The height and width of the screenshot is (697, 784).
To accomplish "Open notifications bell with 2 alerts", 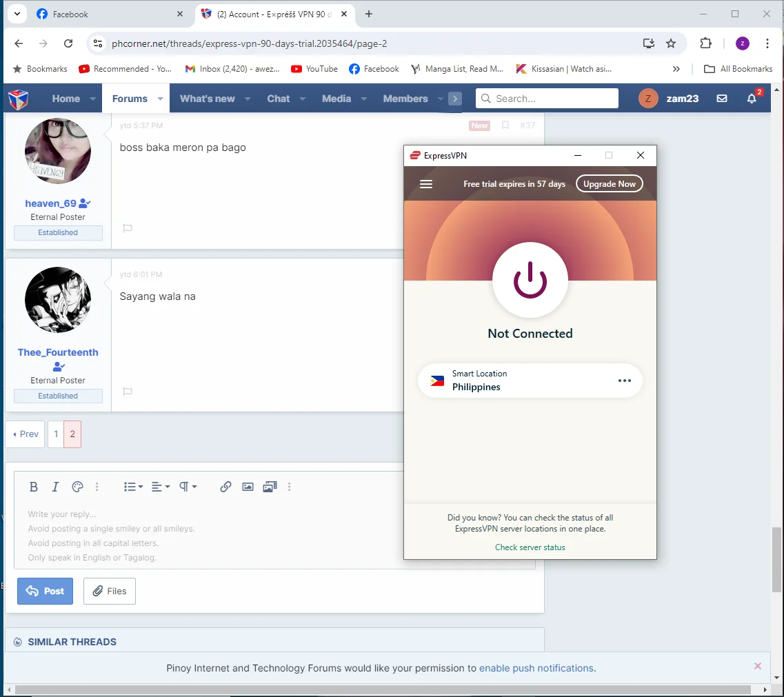I will coord(752,99).
